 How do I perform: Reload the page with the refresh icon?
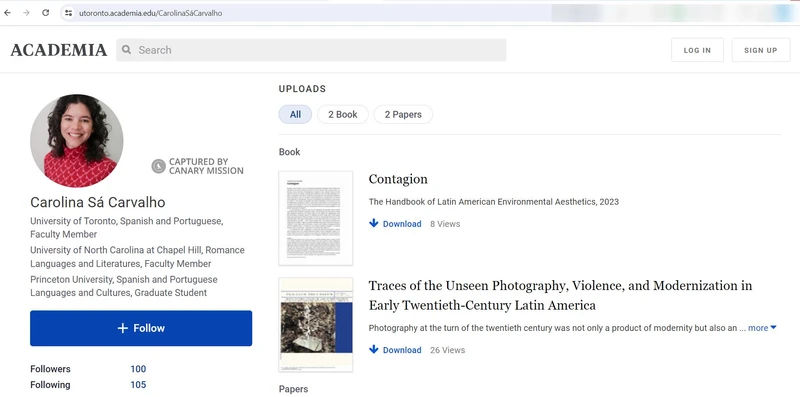45,13
